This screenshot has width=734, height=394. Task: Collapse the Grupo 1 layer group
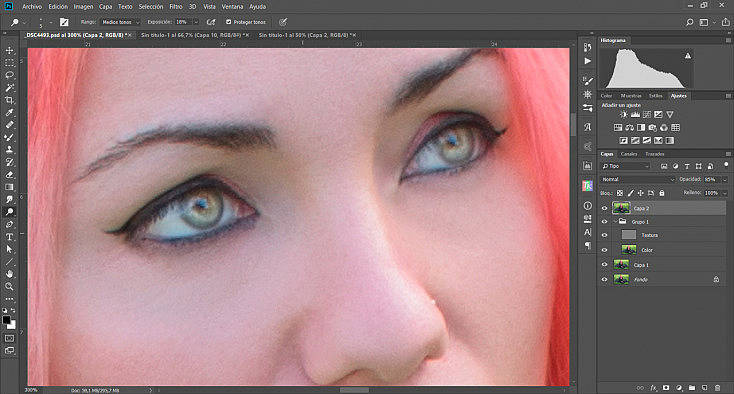pyautogui.click(x=615, y=222)
